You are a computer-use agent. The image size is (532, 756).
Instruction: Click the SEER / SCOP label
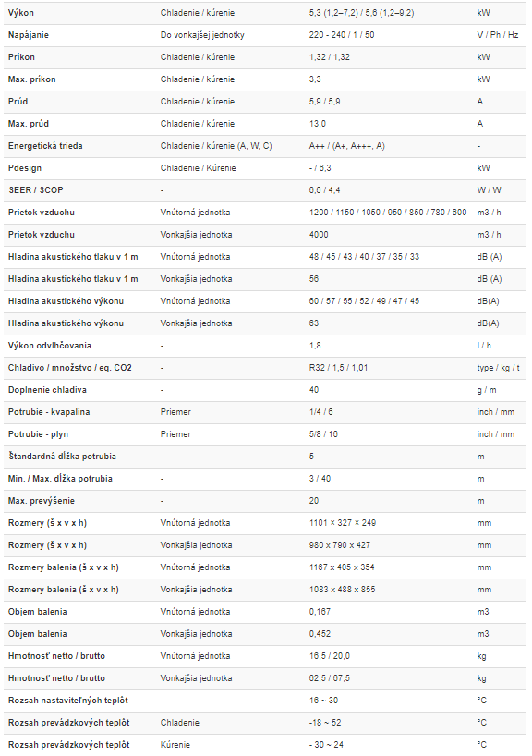coord(36,190)
